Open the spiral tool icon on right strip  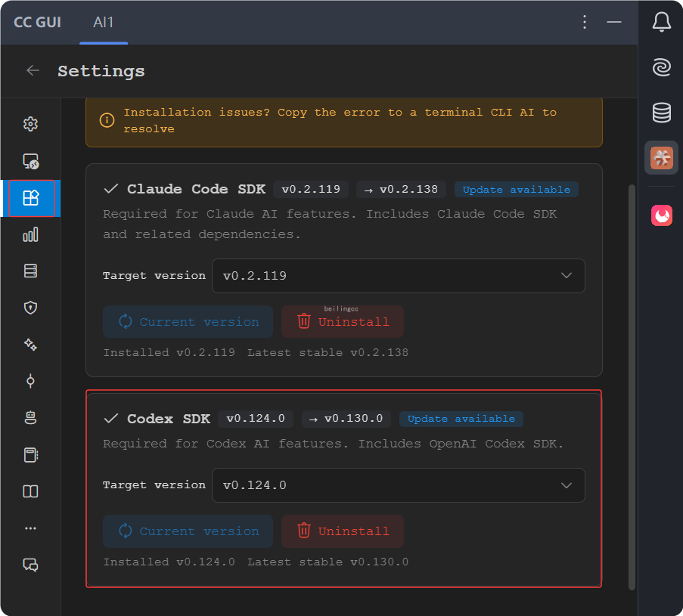[661, 67]
